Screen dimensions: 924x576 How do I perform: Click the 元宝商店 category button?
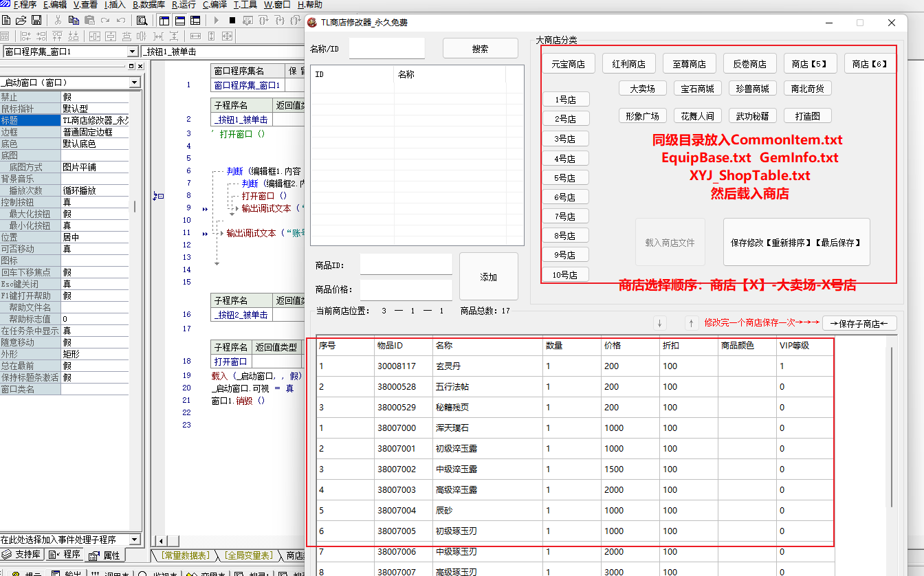pyautogui.click(x=568, y=64)
